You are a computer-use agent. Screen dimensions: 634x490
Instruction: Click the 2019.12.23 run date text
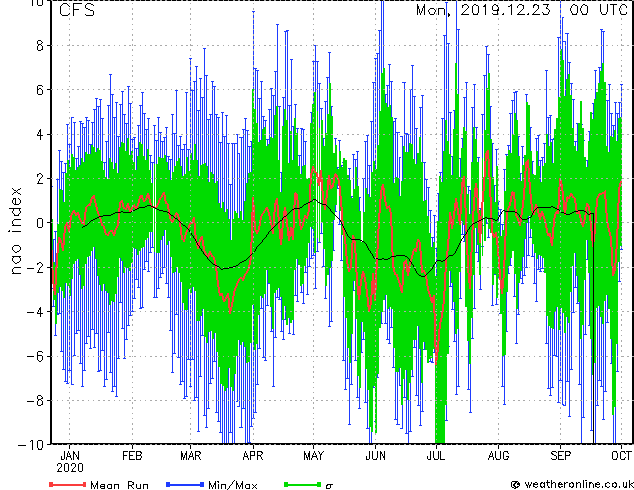(505, 10)
